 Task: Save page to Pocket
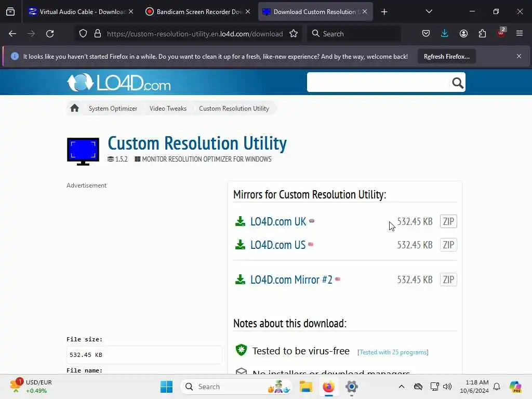click(x=426, y=34)
